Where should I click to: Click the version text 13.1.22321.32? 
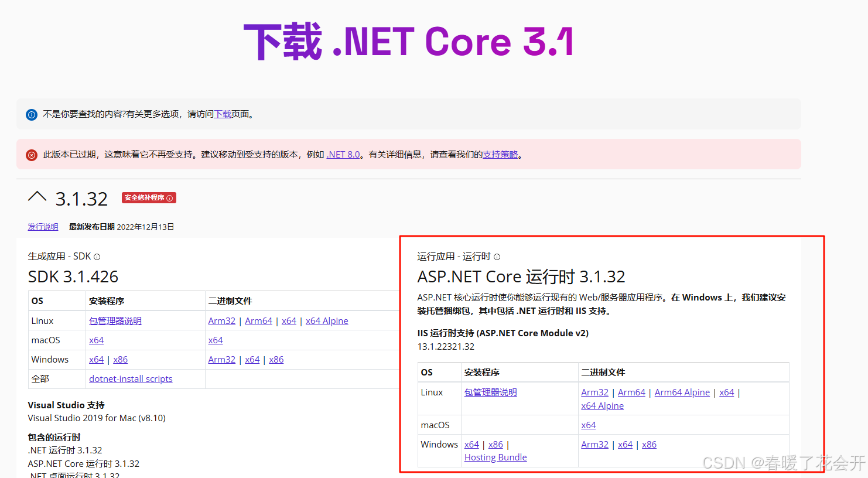pos(446,347)
